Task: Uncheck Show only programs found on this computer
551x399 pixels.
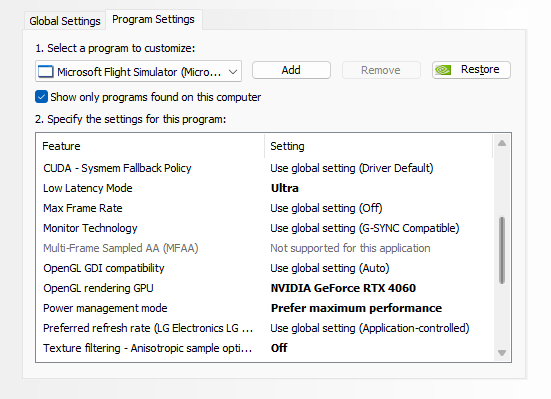Action: (41, 97)
